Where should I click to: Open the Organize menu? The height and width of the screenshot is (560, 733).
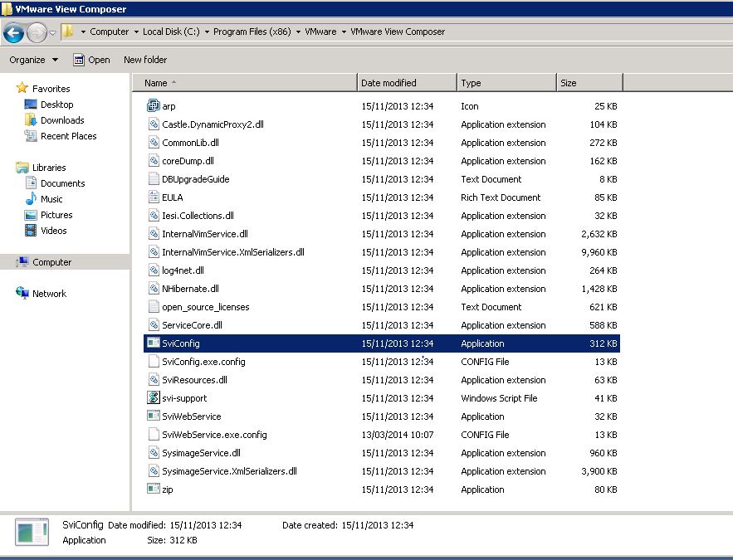[34, 60]
